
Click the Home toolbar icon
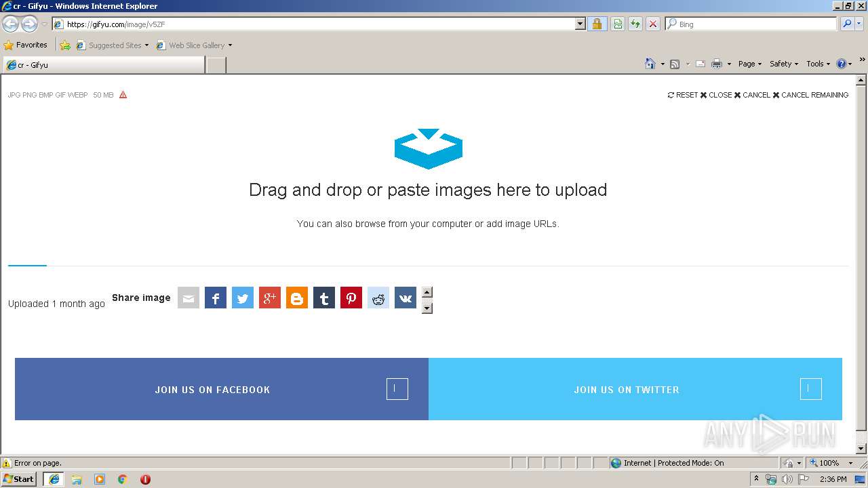pos(650,64)
